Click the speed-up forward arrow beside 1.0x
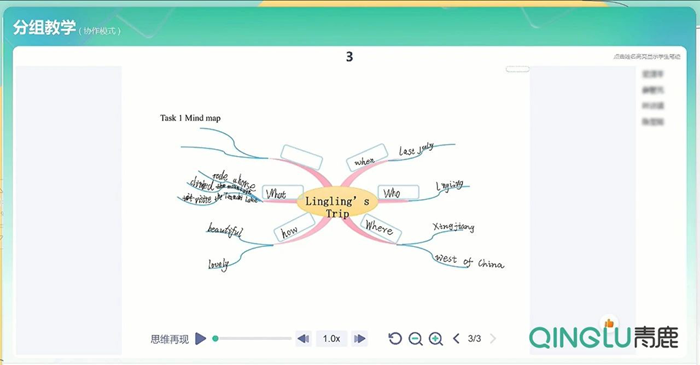 (359, 339)
